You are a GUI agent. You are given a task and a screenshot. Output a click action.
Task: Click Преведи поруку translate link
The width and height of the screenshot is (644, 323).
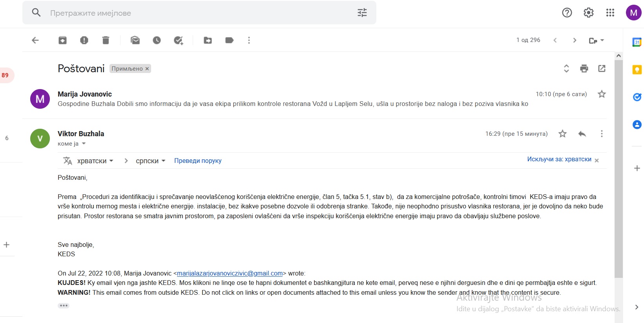(x=198, y=161)
